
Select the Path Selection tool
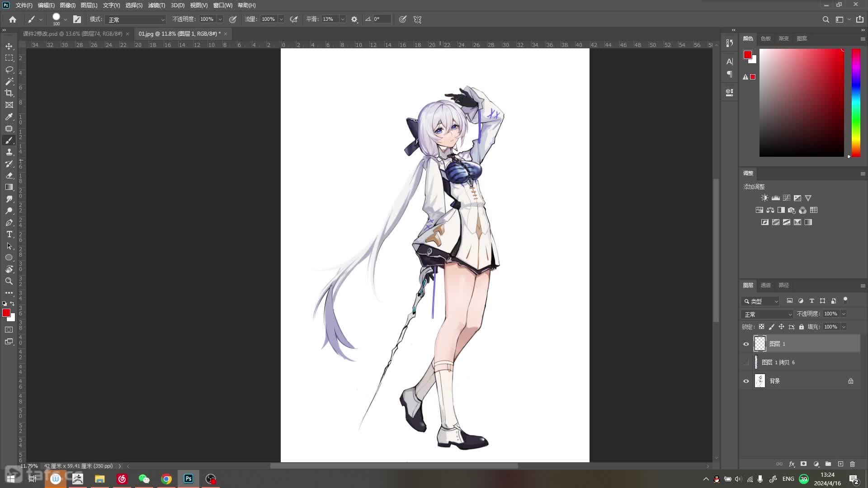click(9, 246)
